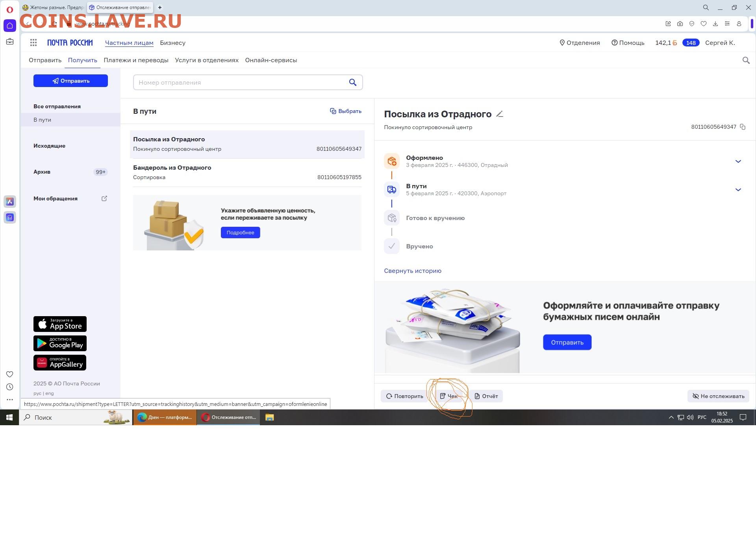The height and width of the screenshot is (552, 756).
Task: Open Windows Start menu
Action: pyautogui.click(x=9, y=417)
